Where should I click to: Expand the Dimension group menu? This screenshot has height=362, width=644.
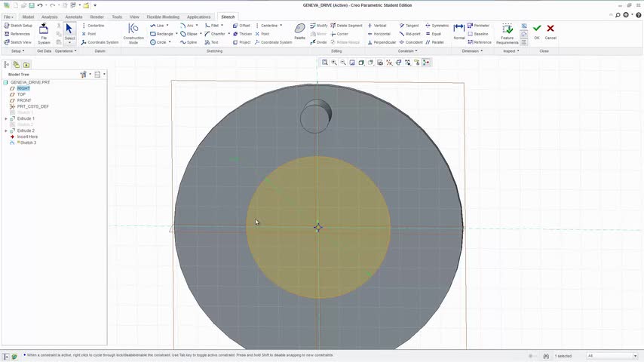click(472, 51)
